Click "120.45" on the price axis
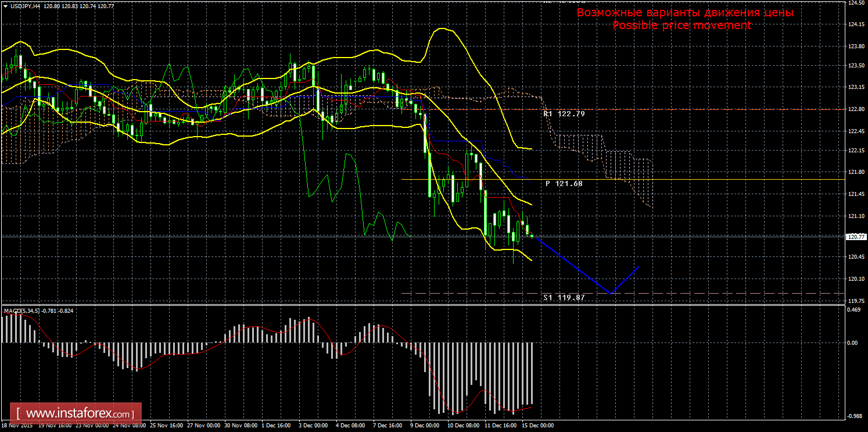The image size is (868, 432). 856,257
